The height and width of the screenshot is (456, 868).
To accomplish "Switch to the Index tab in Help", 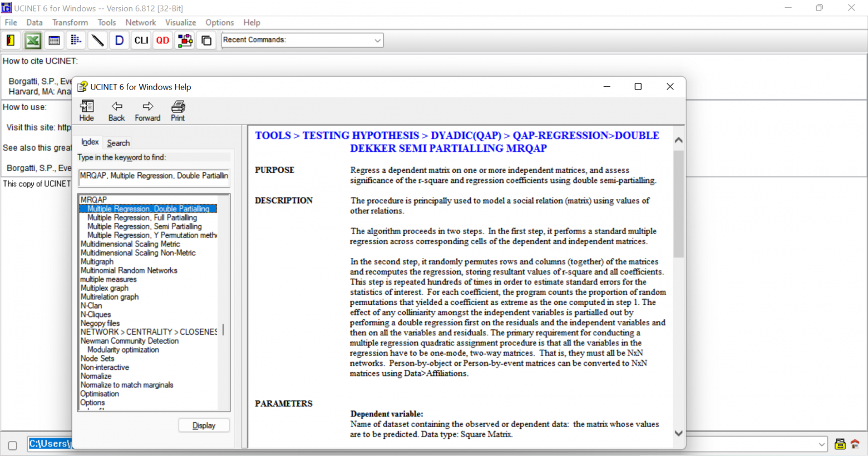I will pos(90,142).
